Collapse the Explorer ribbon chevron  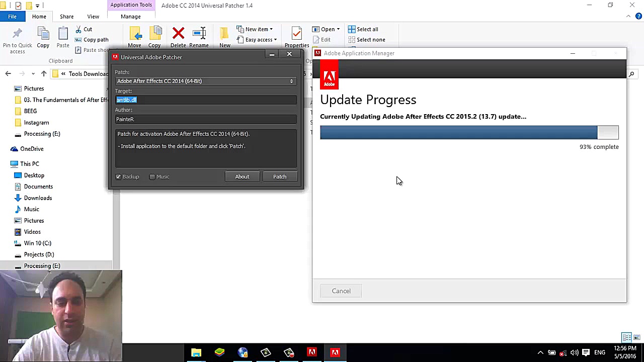(628, 17)
